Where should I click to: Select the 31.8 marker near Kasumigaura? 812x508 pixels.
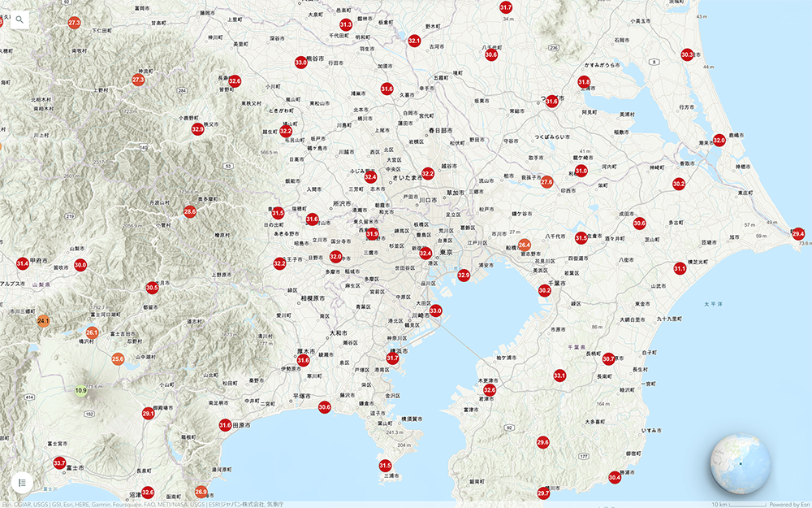(583, 82)
